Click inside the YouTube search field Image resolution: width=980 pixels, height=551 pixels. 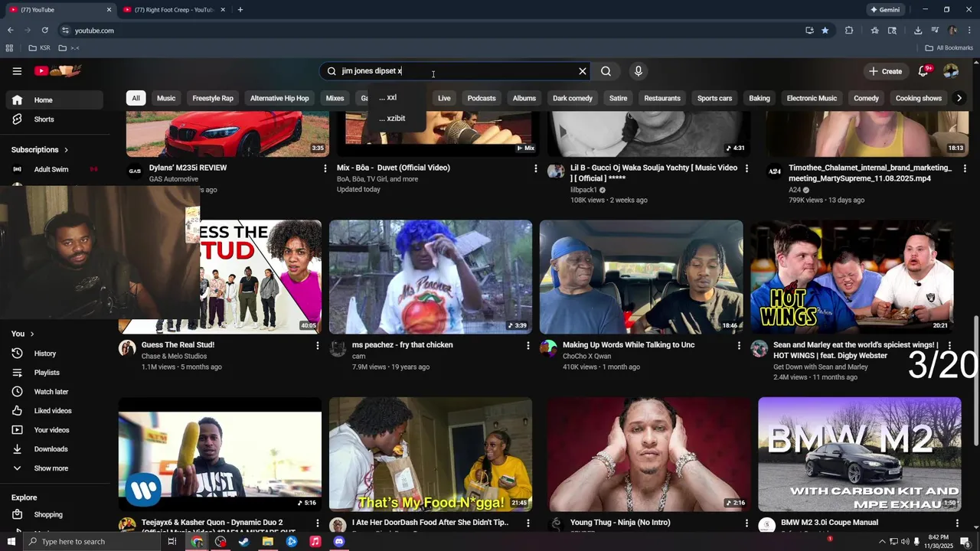tap(456, 71)
